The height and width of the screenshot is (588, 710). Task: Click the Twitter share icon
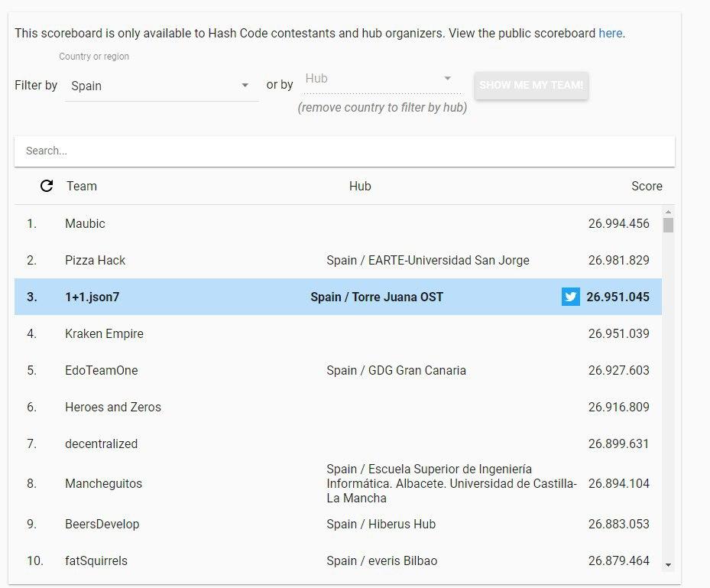[570, 297]
